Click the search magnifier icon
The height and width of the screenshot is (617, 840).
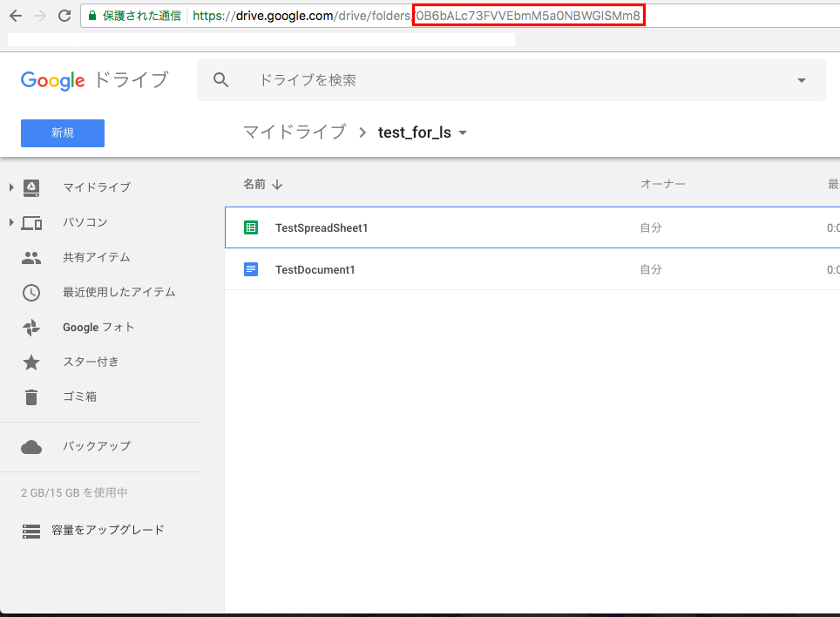[x=221, y=80]
